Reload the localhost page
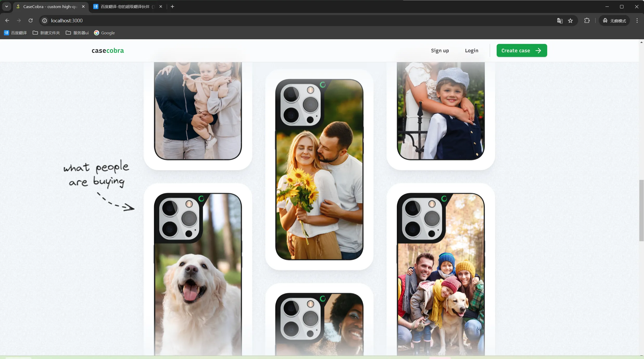This screenshot has height=359, width=644. click(x=30, y=21)
